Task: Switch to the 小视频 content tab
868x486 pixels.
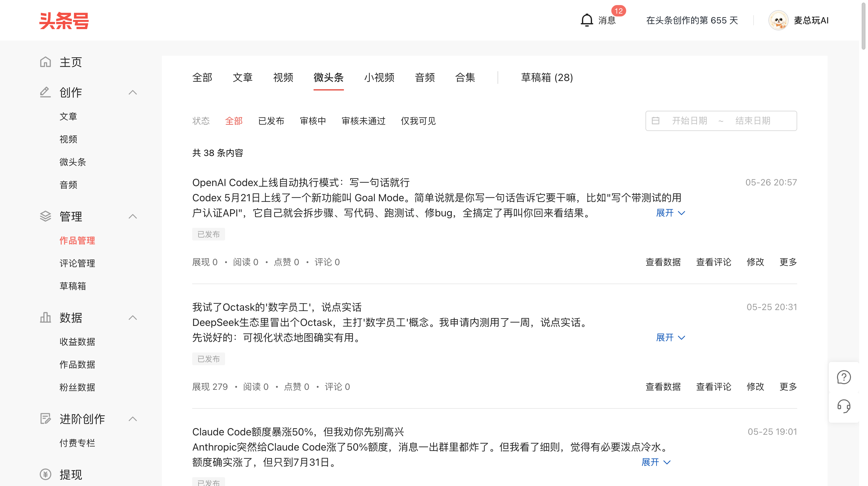Action: click(x=379, y=78)
